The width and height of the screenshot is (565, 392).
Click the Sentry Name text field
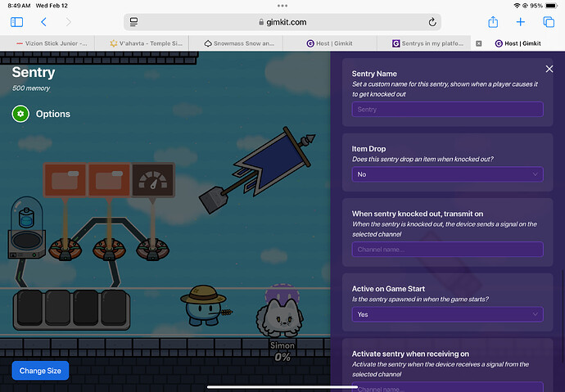click(447, 109)
